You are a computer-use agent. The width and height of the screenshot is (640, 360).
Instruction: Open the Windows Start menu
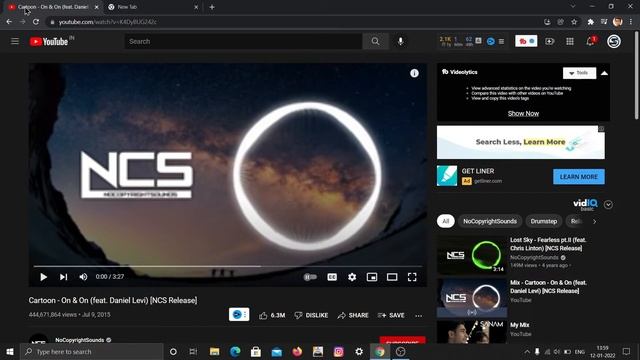10,351
